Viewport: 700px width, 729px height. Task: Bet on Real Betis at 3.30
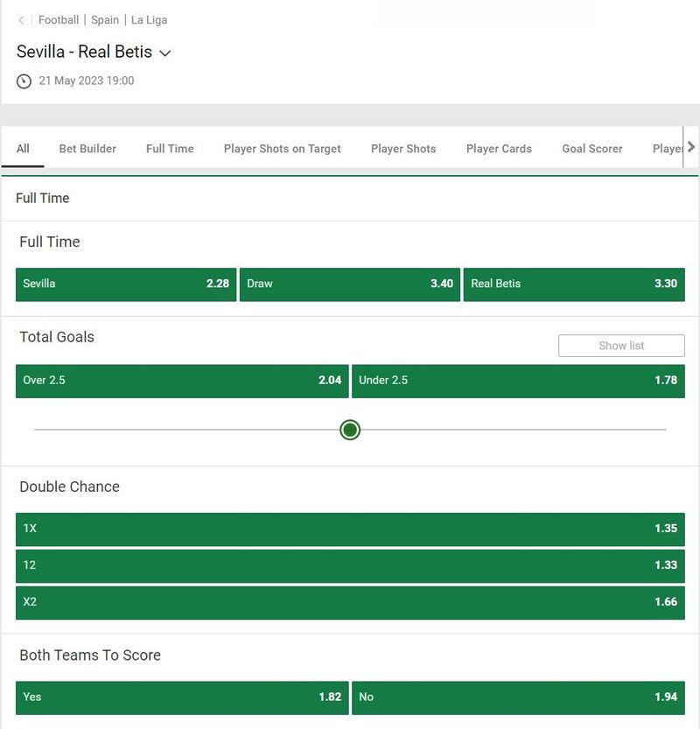(574, 284)
